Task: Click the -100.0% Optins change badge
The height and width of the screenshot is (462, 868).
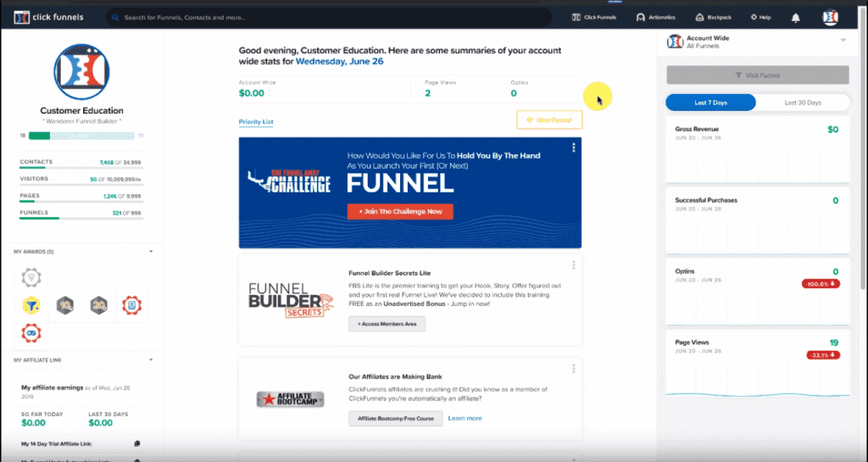Action: click(821, 284)
